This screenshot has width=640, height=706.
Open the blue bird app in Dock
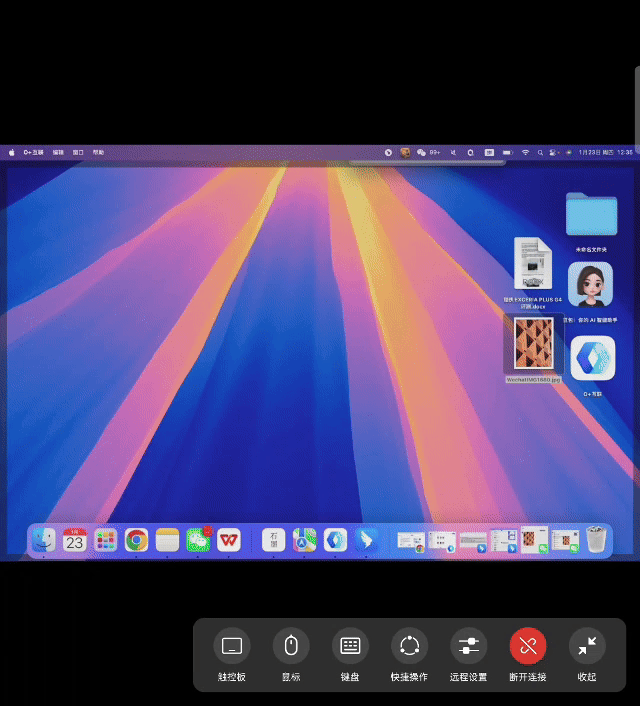366,539
